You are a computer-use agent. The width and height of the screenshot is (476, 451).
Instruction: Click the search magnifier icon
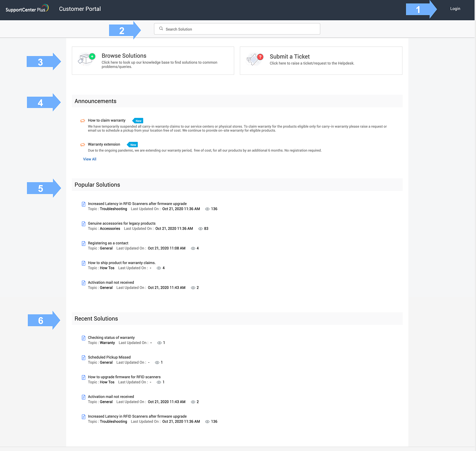(161, 29)
